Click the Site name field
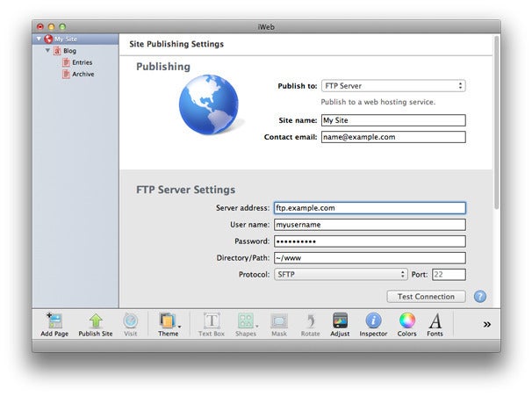Screen dimensions: 532x396 pos(393,120)
